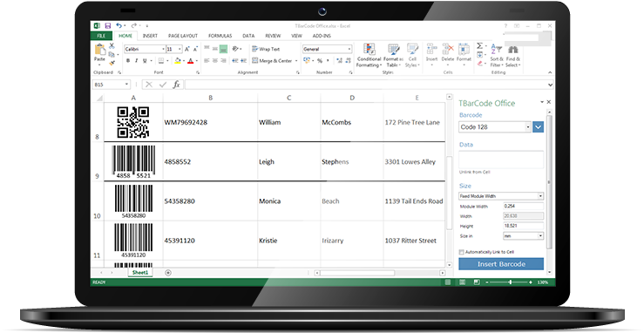Switch to the REVIEW ribbon tab

point(273,36)
